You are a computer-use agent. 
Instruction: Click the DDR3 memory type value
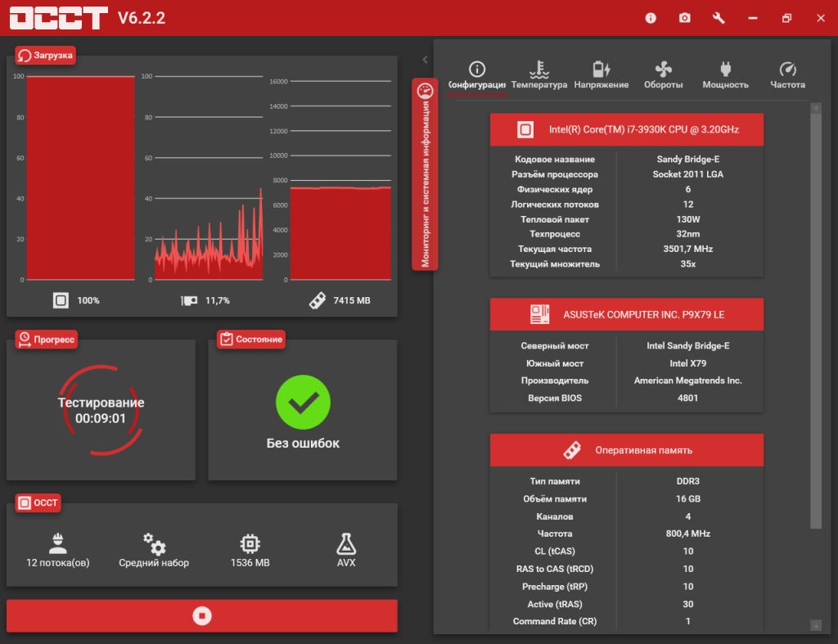pyautogui.click(x=687, y=481)
